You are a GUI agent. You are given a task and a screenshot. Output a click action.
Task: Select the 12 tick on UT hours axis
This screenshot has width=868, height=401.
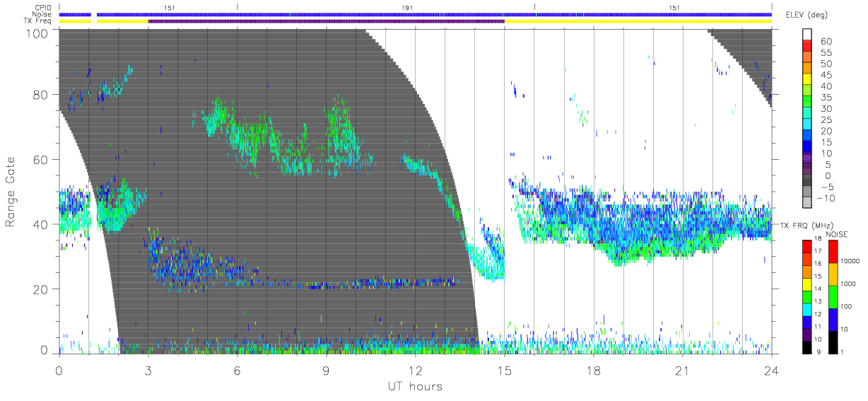[415, 370]
